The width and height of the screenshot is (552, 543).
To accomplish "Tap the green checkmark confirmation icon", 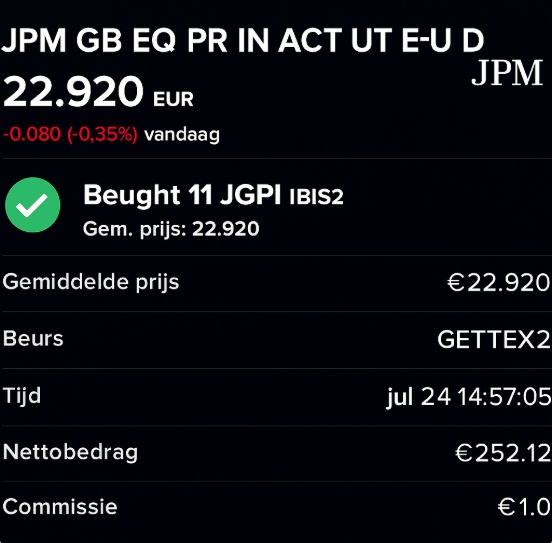I will point(32,205).
